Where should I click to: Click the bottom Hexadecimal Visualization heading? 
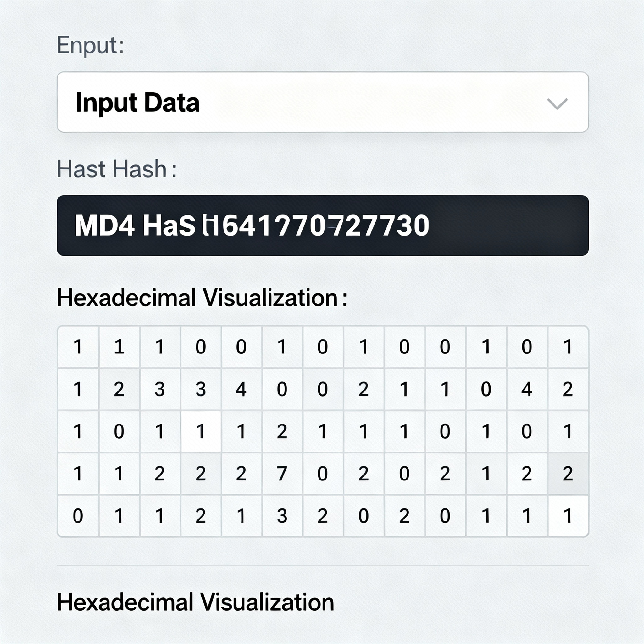click(x=195, y=602)
